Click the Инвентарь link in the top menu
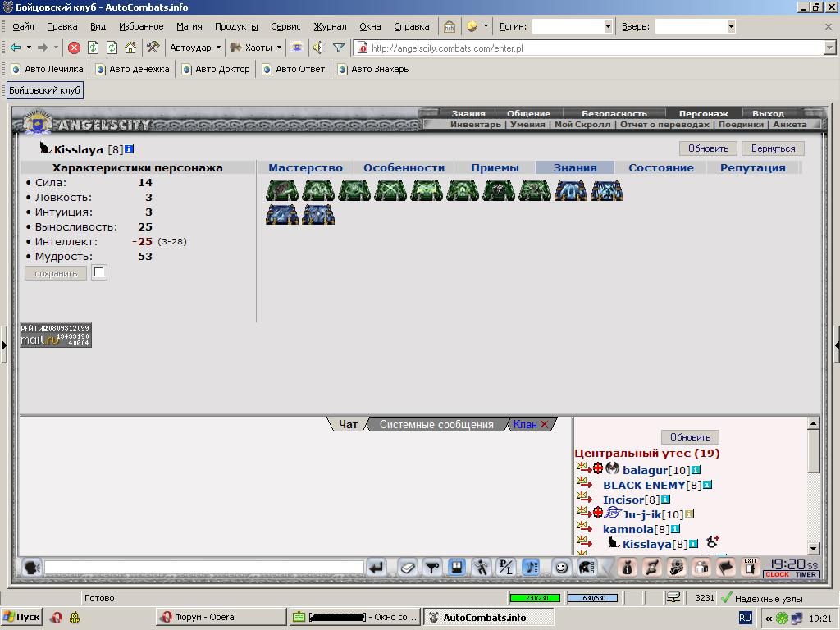 [x=475, y=125]
